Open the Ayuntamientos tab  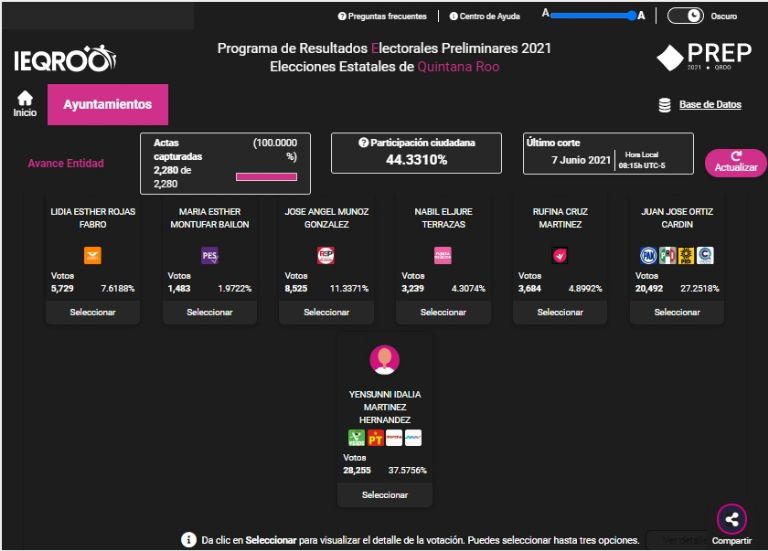pos(108,104)
